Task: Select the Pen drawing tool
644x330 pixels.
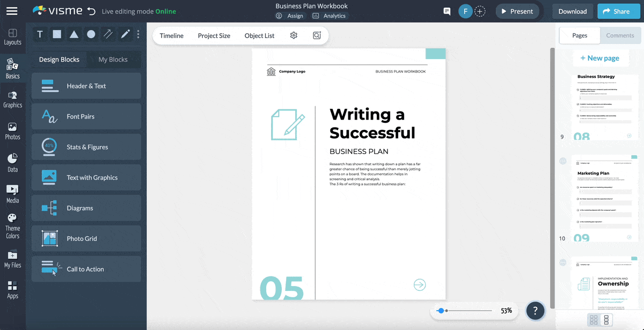Action: pyautogui.click(x=125, y=34)
